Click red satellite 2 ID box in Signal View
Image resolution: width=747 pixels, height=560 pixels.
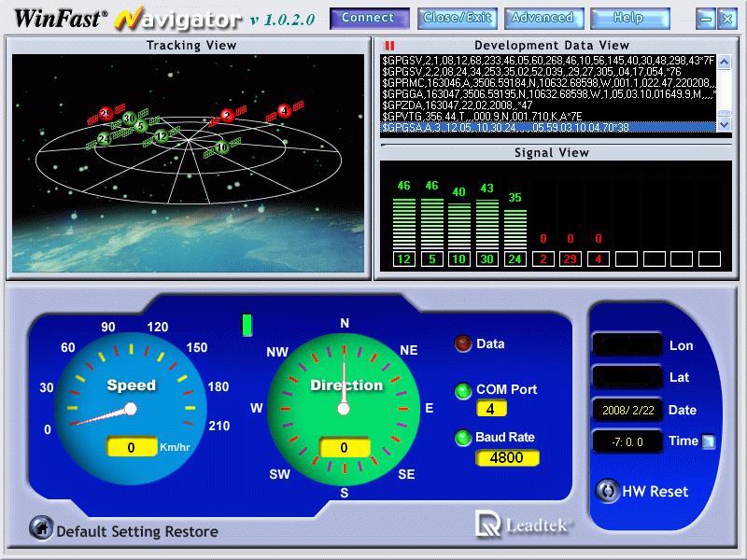pyautogui.click(x=543, y=259)
